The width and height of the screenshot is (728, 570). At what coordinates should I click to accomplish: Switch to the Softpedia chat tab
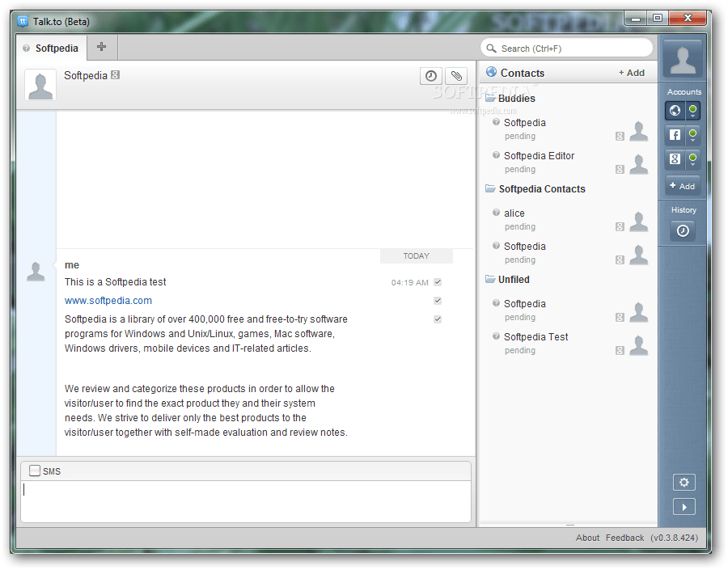coord(52,48)
